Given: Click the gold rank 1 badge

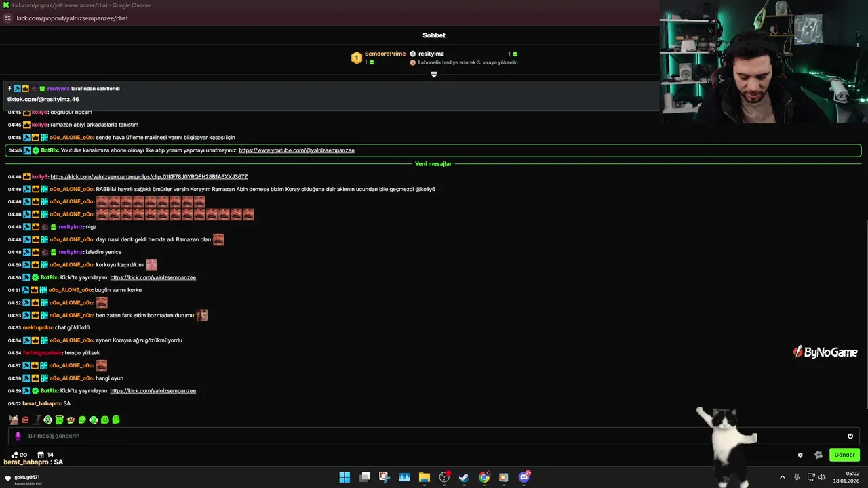Looking at the screenshot, I should pos(357,58).
